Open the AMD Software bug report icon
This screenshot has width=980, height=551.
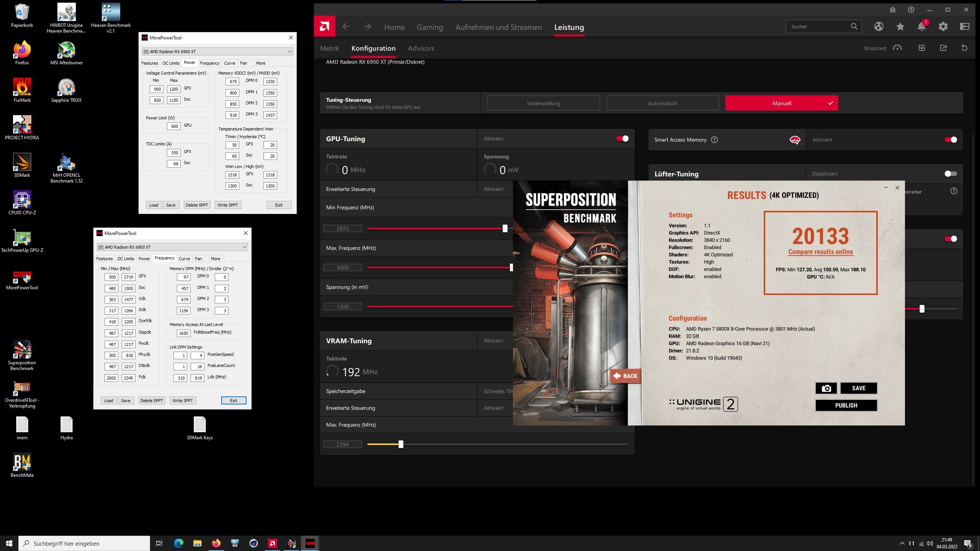pos(893,10)
